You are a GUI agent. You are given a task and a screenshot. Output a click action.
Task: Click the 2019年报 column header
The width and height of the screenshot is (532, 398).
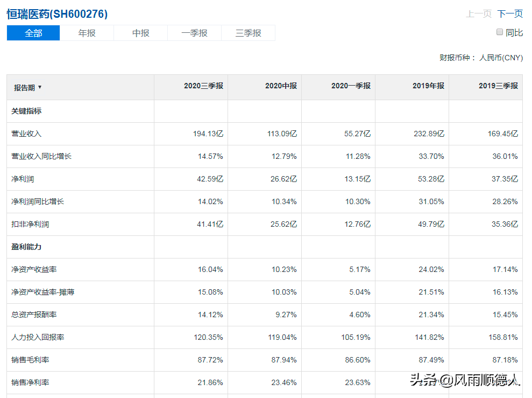[x=428, y=86]
